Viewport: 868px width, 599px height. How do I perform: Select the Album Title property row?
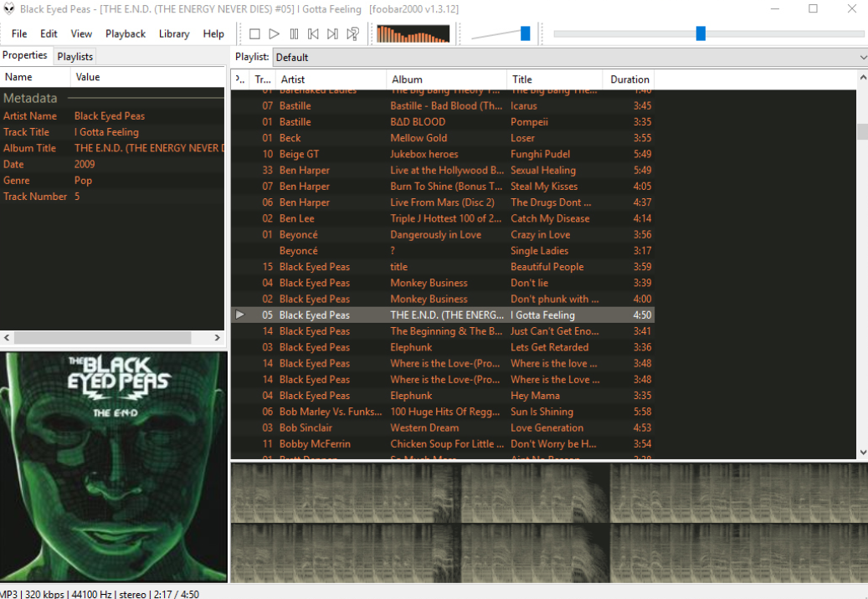click(112, 148)
